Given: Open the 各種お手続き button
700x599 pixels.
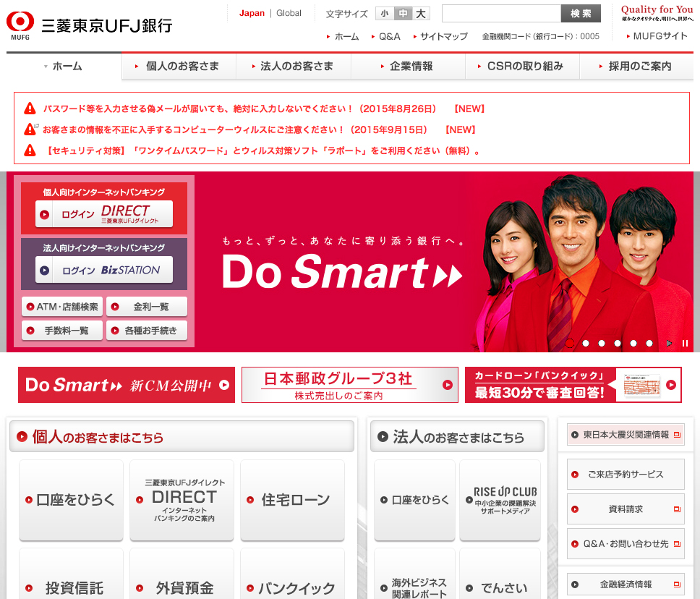Looking at the screenshot, I should point(147,331).
